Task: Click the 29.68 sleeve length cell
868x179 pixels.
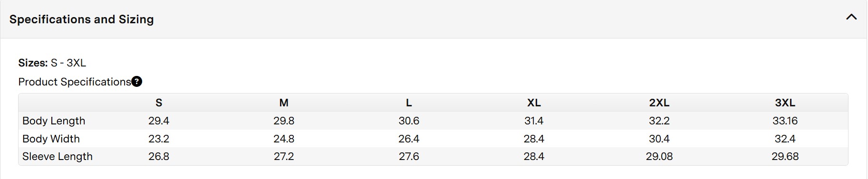Action: 785,156
